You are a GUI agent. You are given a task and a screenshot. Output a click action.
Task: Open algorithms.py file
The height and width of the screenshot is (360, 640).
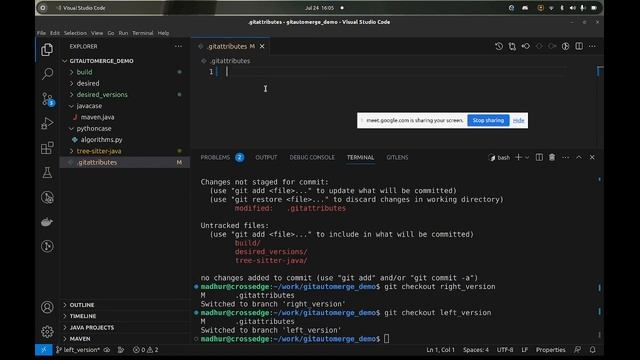124,140
